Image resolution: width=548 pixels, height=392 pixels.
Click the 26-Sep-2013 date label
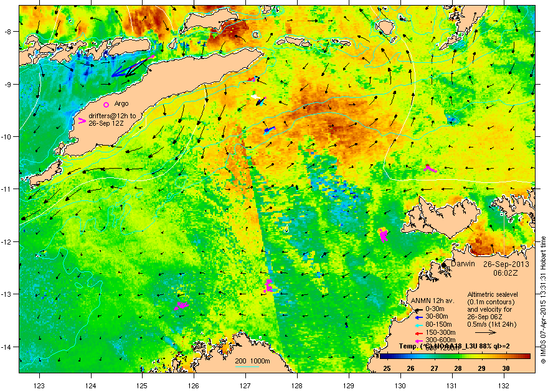click(506, 264)
